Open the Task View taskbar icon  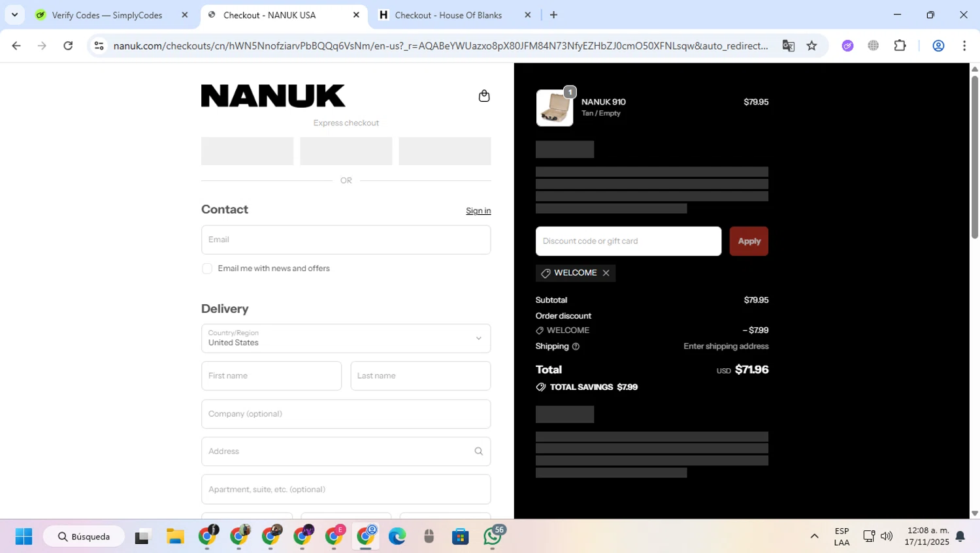coord(142,537)
